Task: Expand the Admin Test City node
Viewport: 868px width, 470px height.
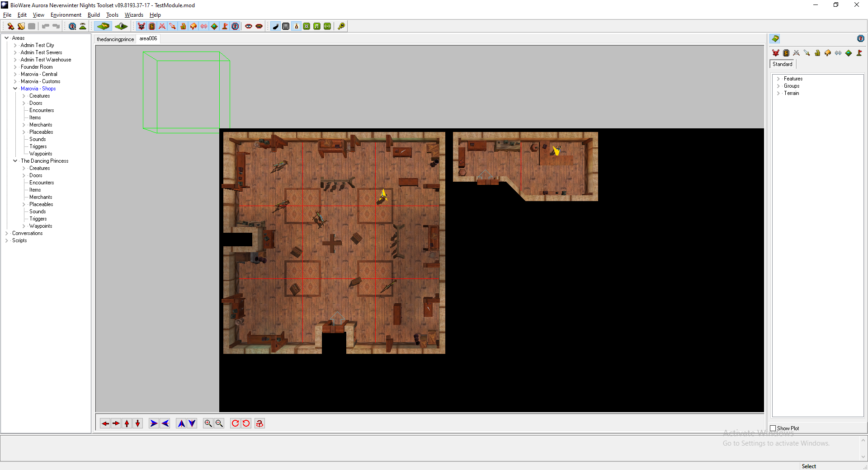Action: [x=15, y=45]
